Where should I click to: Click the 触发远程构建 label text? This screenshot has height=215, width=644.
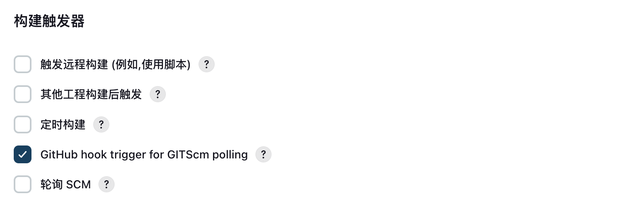74,64
